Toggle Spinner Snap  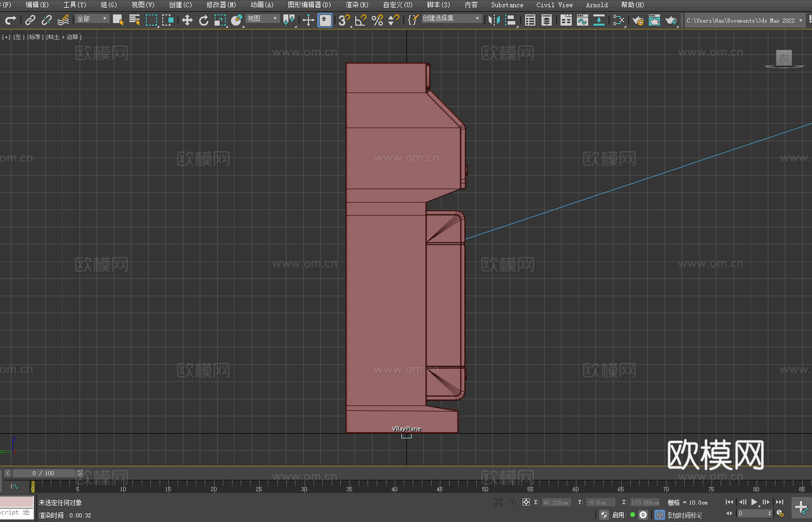coord(394,20)
